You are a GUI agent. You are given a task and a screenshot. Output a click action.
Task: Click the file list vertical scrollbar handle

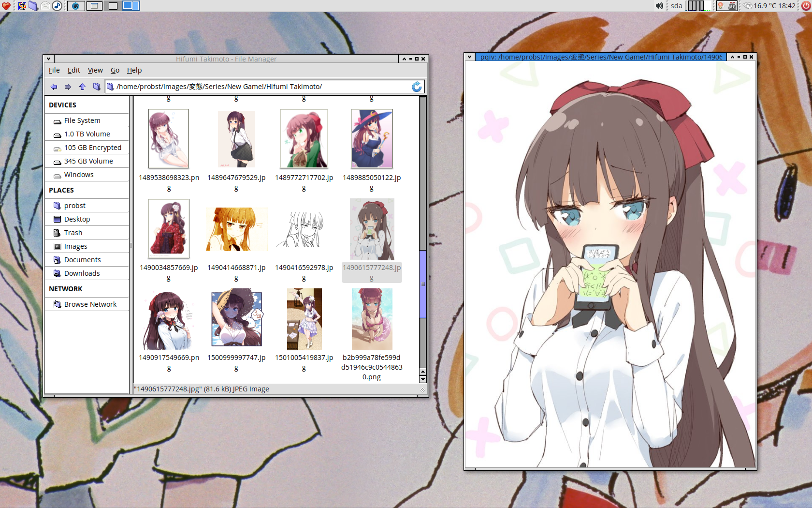point(423,284)
